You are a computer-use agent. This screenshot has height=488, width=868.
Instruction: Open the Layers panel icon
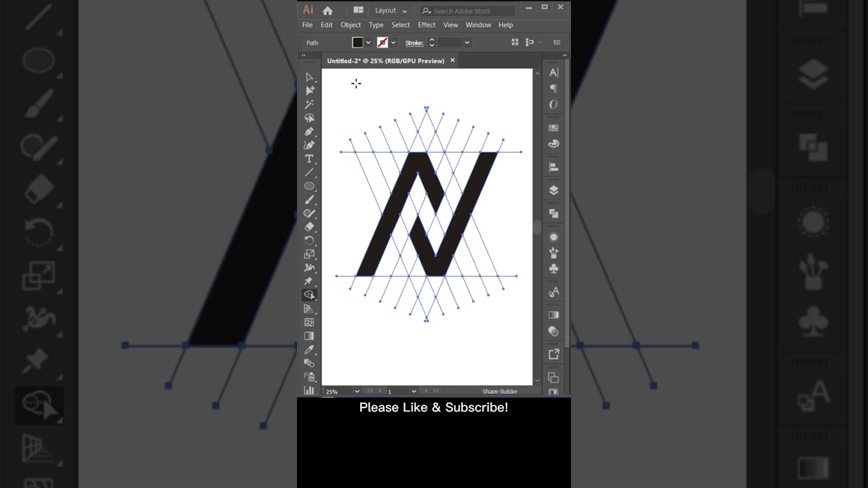click(553, 190)
